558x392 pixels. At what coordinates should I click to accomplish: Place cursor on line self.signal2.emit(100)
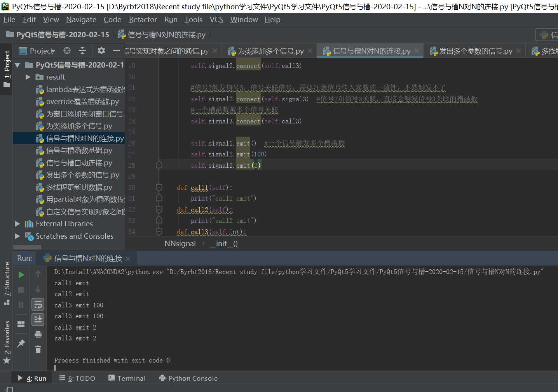click(228, 154)
